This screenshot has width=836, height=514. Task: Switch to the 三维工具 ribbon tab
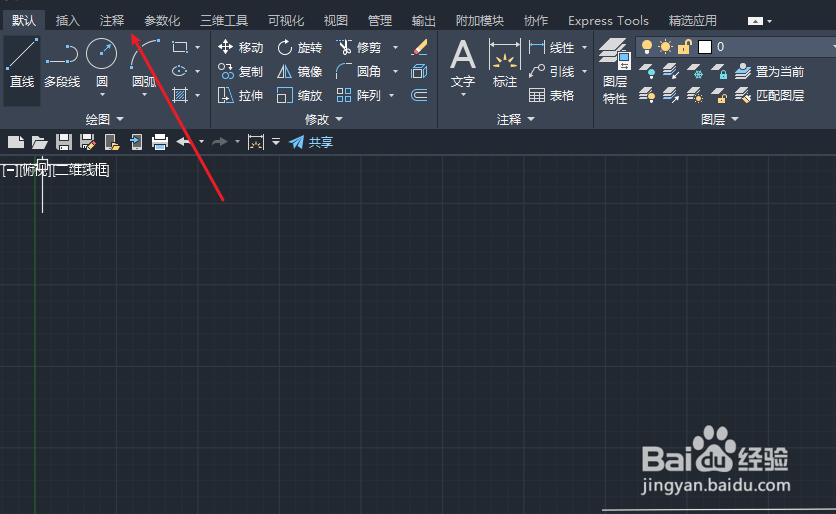coord(224,21)
